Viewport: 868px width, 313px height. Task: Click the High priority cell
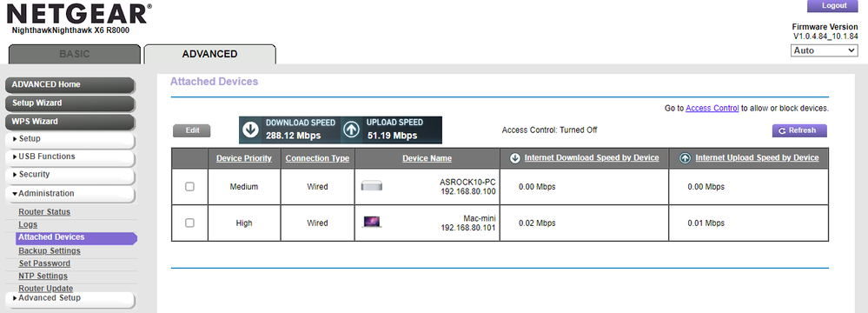tap(244, 223)
